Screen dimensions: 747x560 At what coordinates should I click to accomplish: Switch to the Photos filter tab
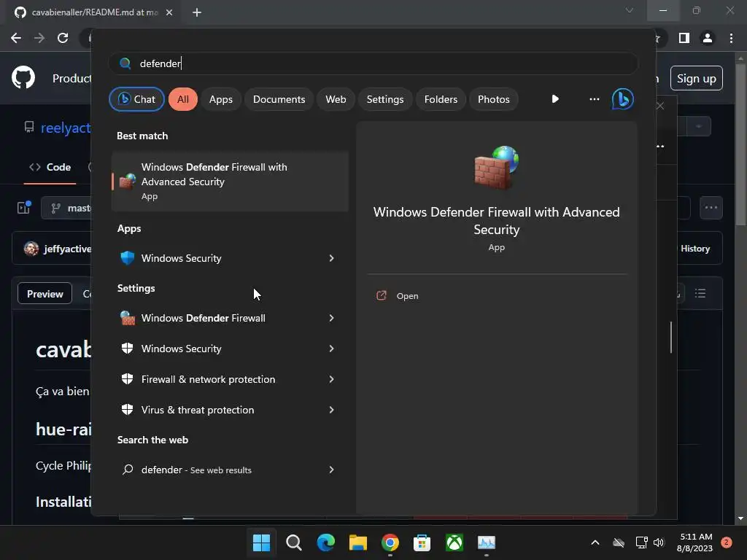[x=494, y=99]
